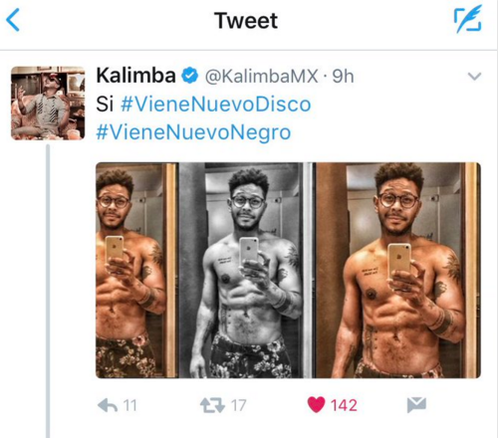This screenshot has width=500, height=438.
Task: Open the Kalimba display name
Action: [136, 75]
